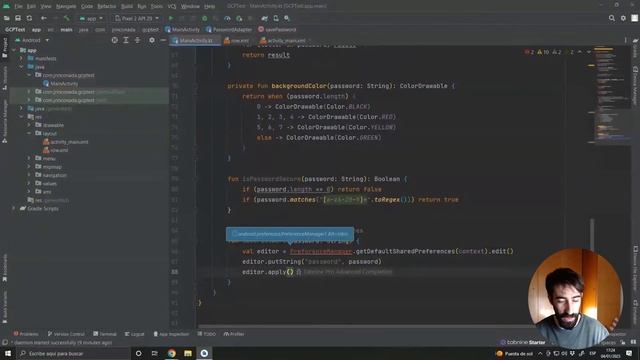Open the Logcat tool window

click(134, 334)
